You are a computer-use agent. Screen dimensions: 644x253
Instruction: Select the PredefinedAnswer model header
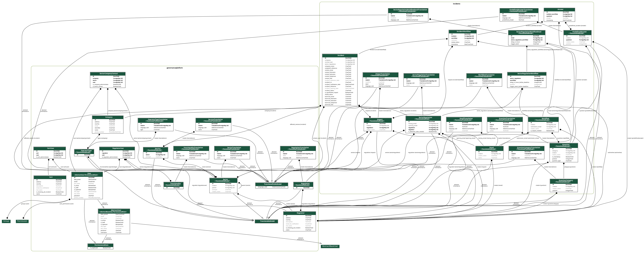[x=578, y=33]
